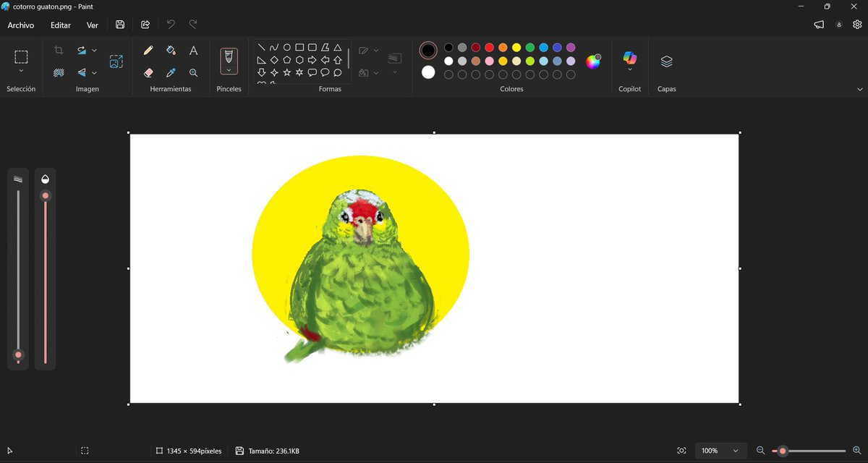Open the Archivo menu
The width and height of the screenshot is (868, 463).
click(x=21, y=25)
